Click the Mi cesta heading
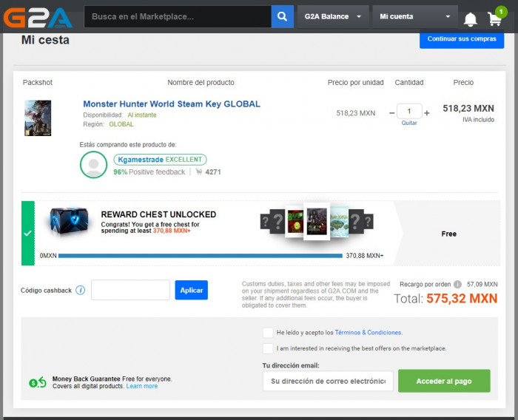Viewport: 518px width, 420px height. [x=45, y=40]
